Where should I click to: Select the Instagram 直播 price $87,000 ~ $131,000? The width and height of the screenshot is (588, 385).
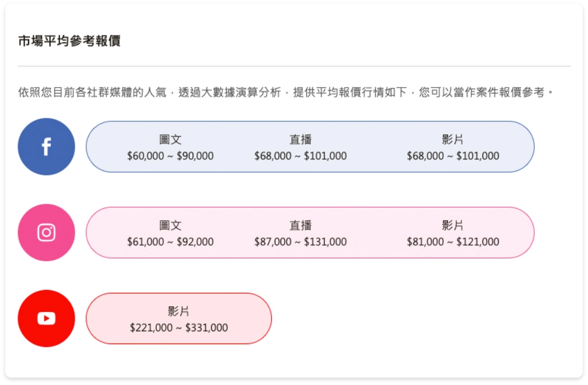301,241
